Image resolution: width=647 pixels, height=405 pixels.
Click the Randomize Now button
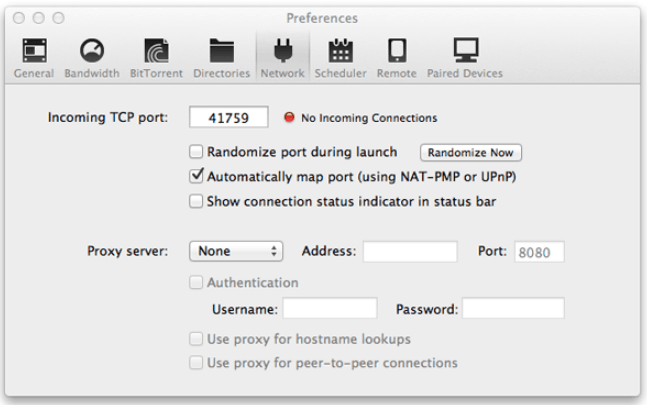point(471,153)
